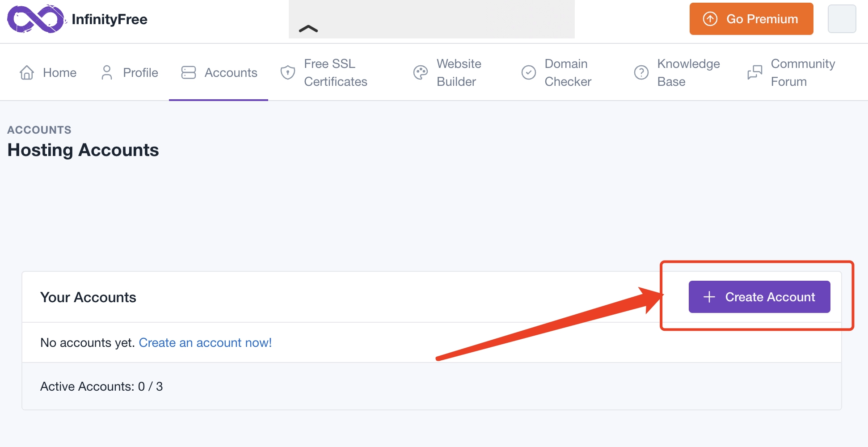Image resolution: width=868 pixels, height=447 pixels.
Task: Click the Free SSL shield icon
Action: click(287, 72)
